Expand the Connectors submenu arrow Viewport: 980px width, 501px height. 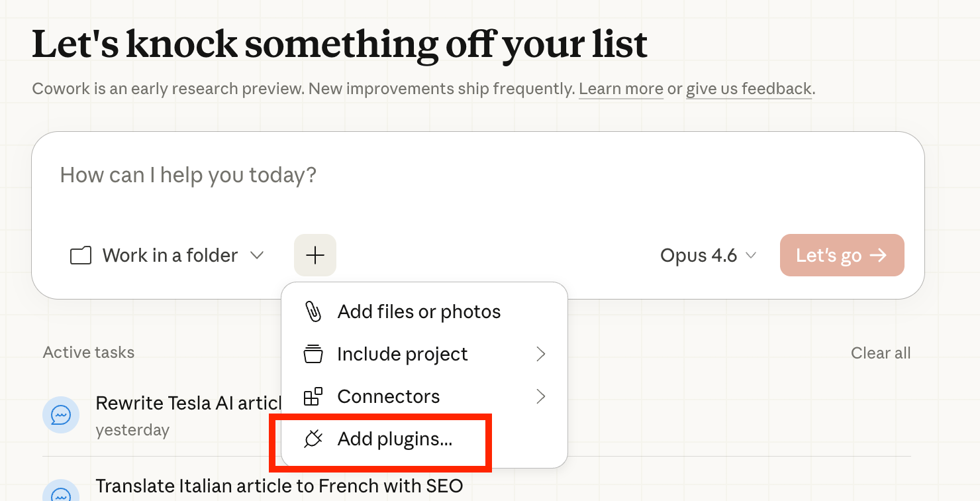click(x=540, y=397)
